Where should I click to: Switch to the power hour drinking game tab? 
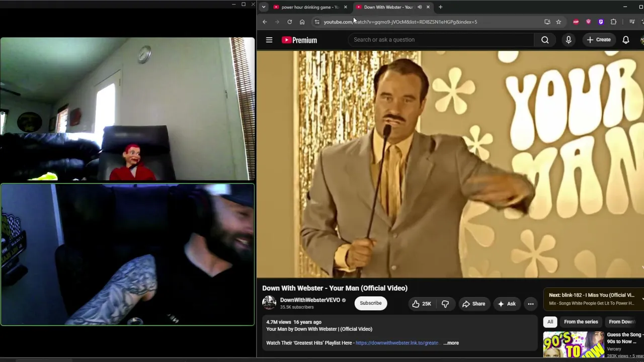pyautogui.click(x=310, y=7)
